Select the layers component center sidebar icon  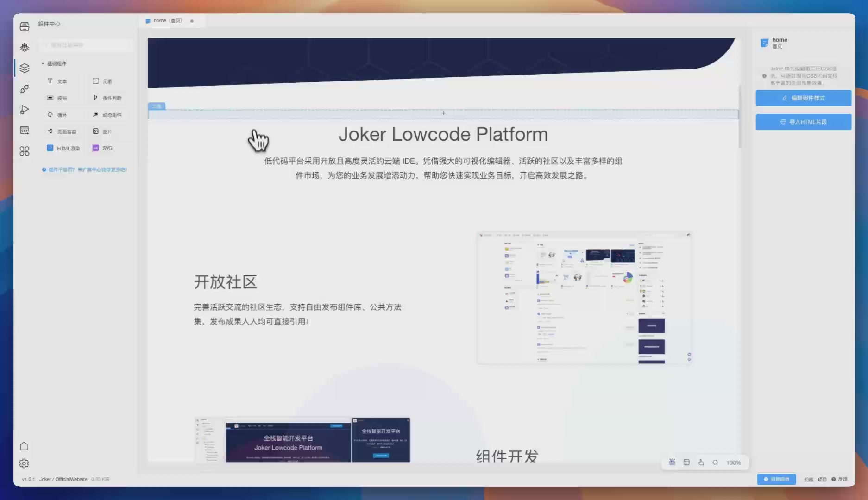pos(25,68)
